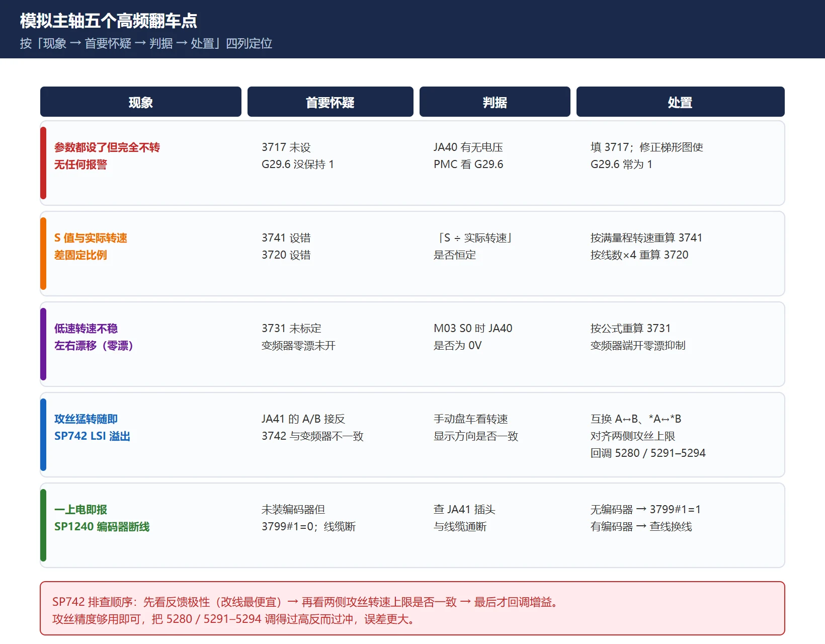The width and height of the screenshot is (825, 644).
Task: Click the 处置 column header
Action: click(681, 102)
